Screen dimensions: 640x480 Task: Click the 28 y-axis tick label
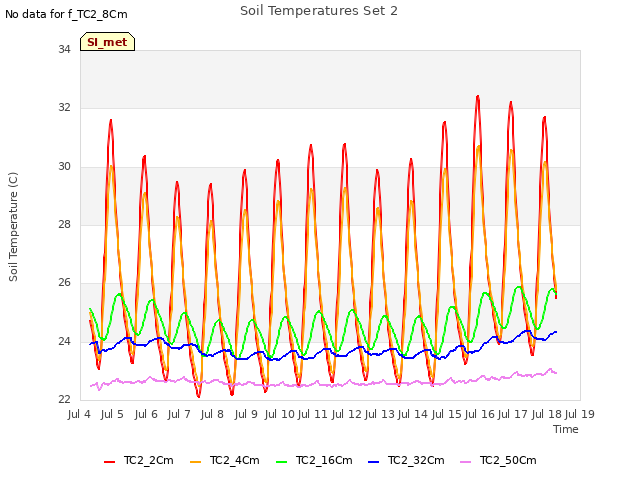coord(64,224)
